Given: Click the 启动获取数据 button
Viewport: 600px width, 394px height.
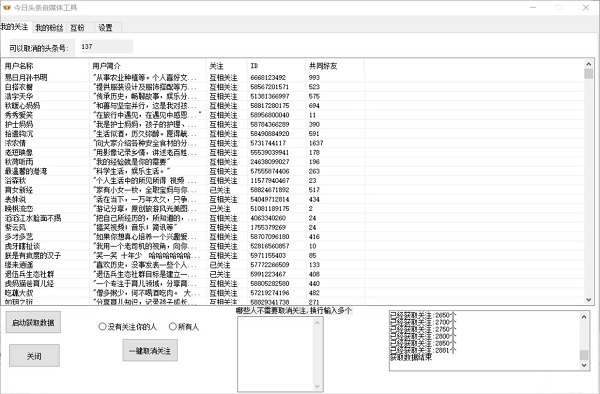Looking at the screenshot, I should pyautogui.click(x=33, y=322).
